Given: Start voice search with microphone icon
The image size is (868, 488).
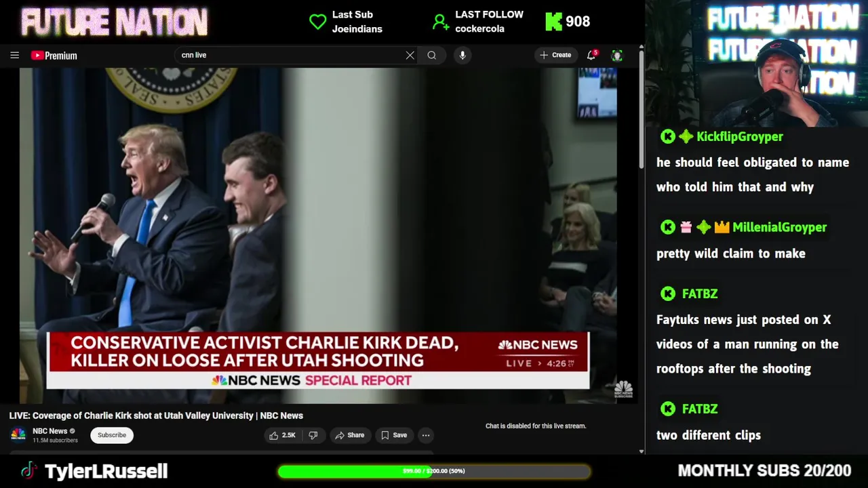Looking at the screenshot, I should pyautogui.click(x=462, y=55).
